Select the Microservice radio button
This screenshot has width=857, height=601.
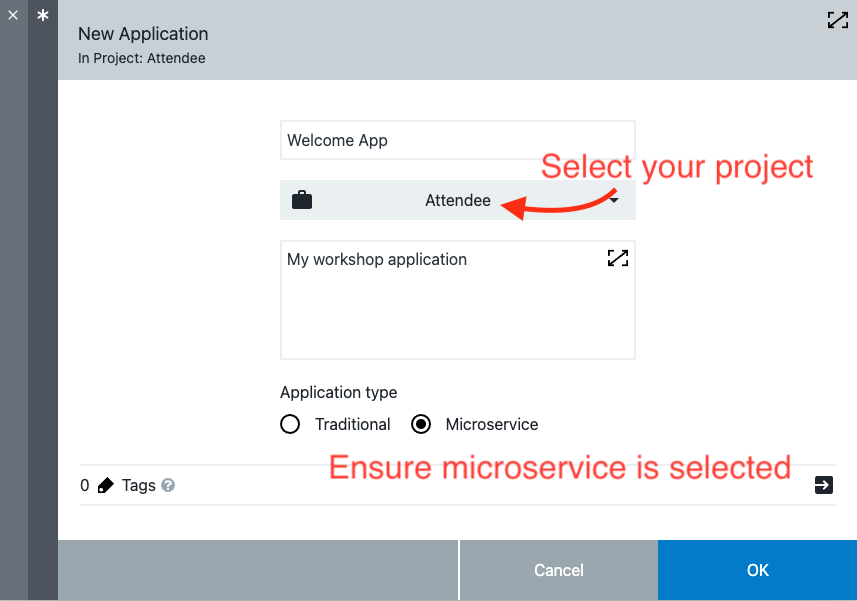point(421,424)
